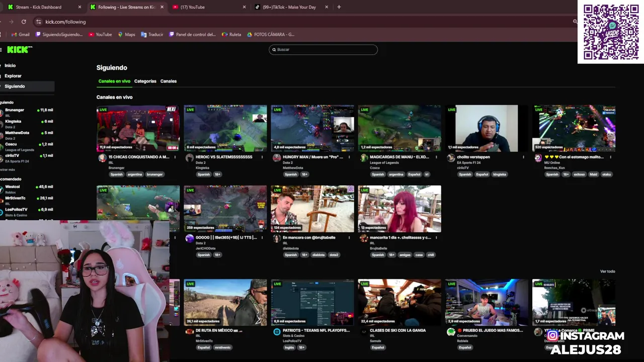
Task: Open options menu for En mancora stream
Action: point(349,237)
